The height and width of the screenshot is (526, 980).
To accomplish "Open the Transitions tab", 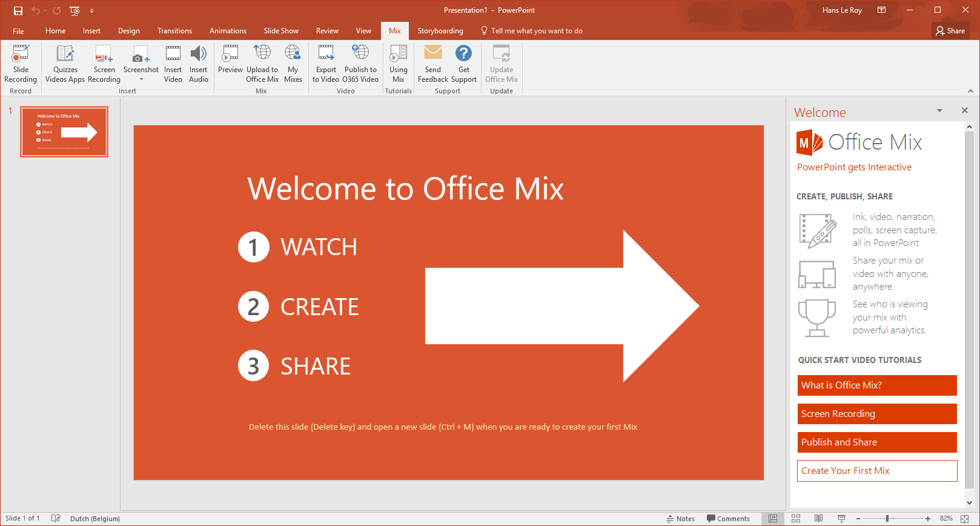I will coord(174,31).
